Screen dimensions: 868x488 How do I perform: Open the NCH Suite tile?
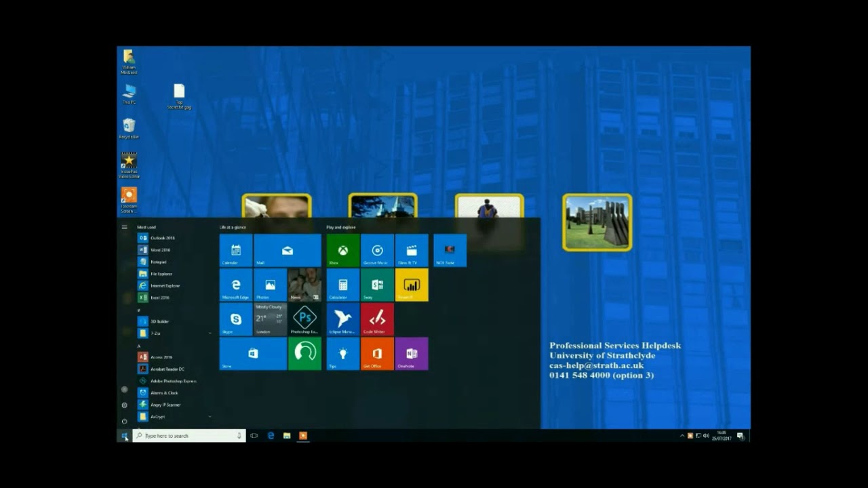(x=450, y=250)
